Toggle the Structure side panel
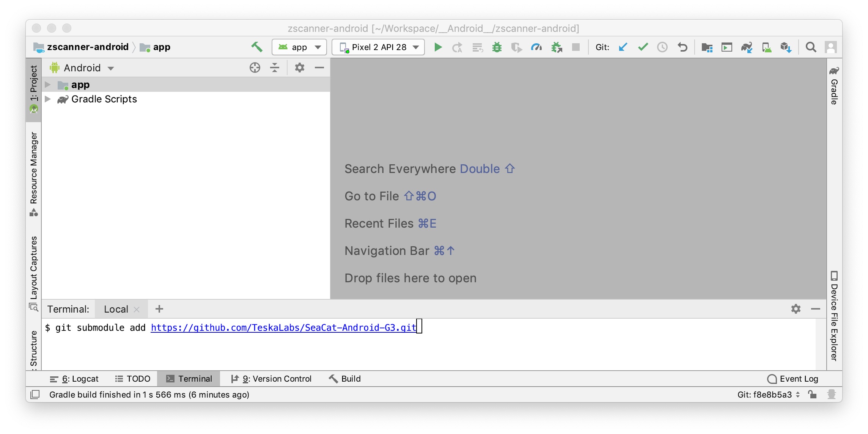Viewport: 868px width, 434px height. click(34, 349)
